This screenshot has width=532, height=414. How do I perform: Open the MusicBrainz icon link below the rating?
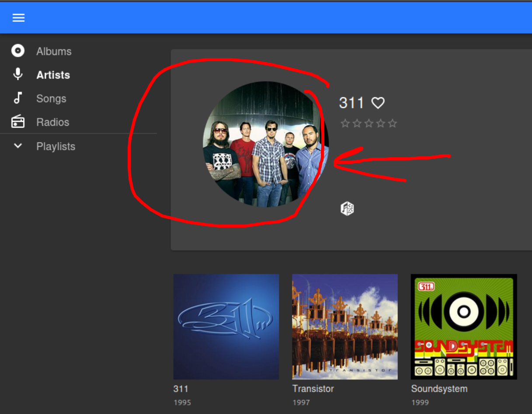pos(347,208)
